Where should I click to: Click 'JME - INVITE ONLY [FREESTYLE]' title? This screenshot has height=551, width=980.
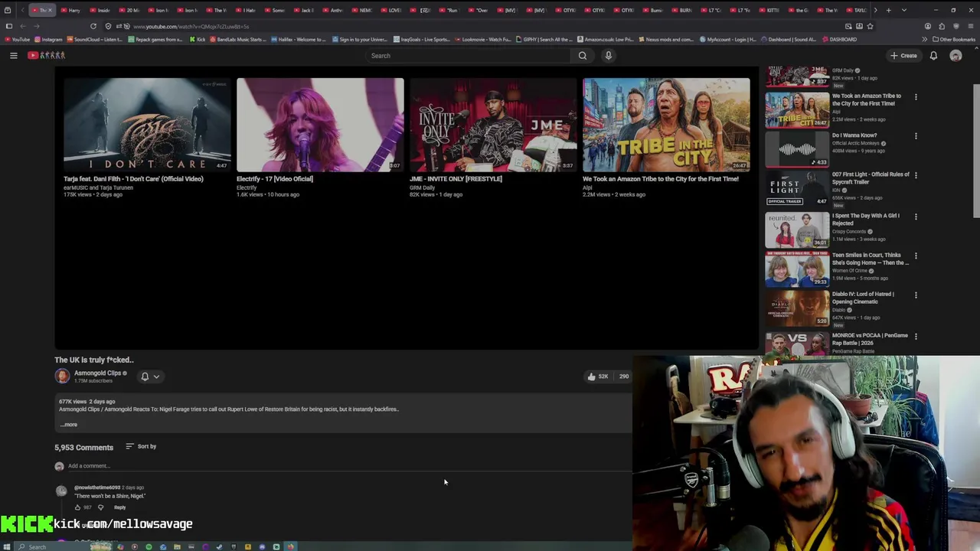pyautogui.click(x=456, y=179)
